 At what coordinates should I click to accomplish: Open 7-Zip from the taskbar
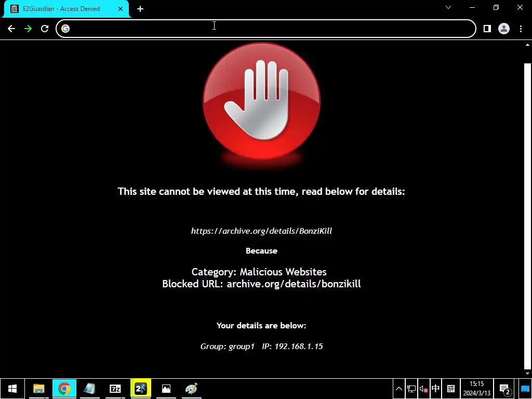(115, 389)
